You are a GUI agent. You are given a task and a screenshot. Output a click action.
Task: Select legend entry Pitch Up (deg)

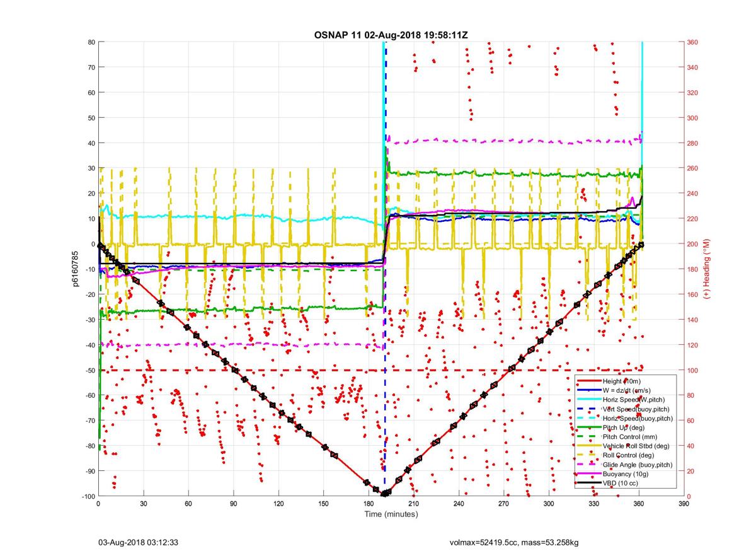coord(625,427)
